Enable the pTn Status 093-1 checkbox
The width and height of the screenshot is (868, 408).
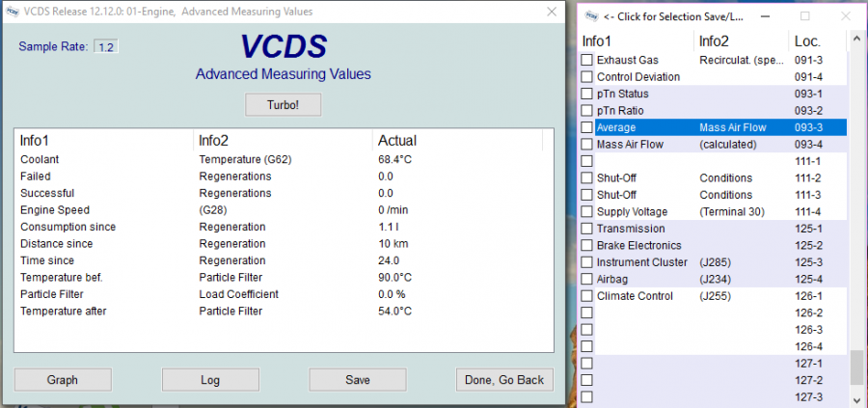(x=586, y=94)
